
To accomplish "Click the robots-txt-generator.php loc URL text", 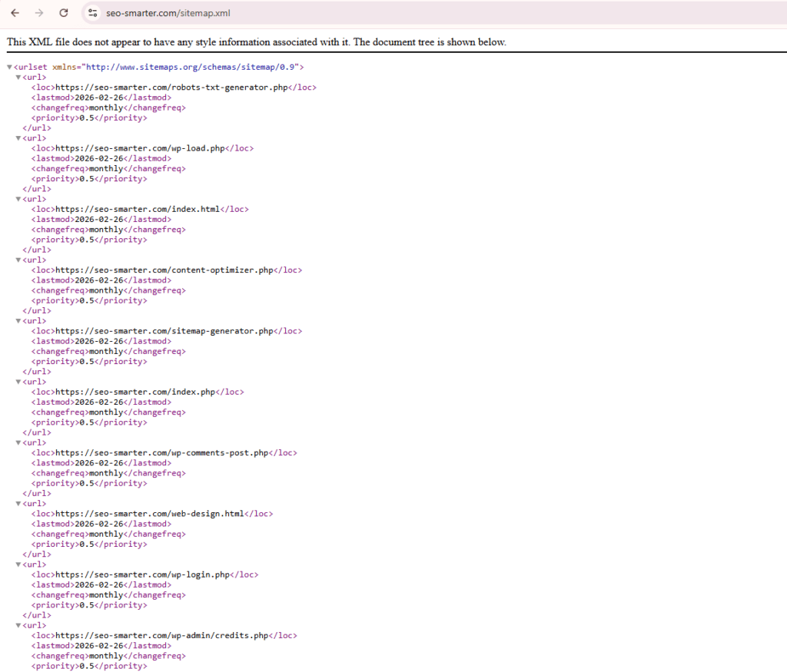I will [171, 88].
